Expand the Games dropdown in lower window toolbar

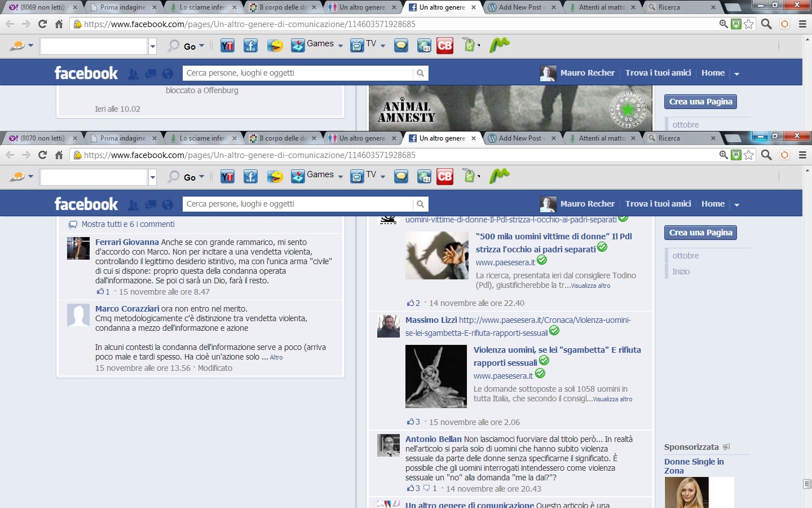point(341,177)
